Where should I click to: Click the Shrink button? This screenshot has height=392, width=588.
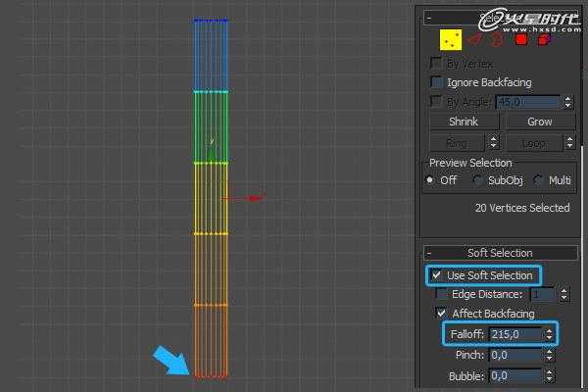click(x=464, y=122)
